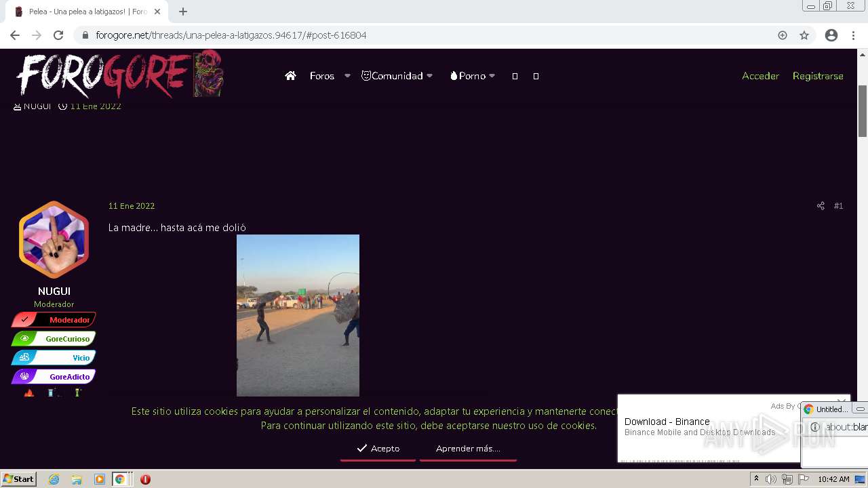Click the red stop-shield taskbar icon
This screenshot has width=868, height=488.
pos(145,479)
